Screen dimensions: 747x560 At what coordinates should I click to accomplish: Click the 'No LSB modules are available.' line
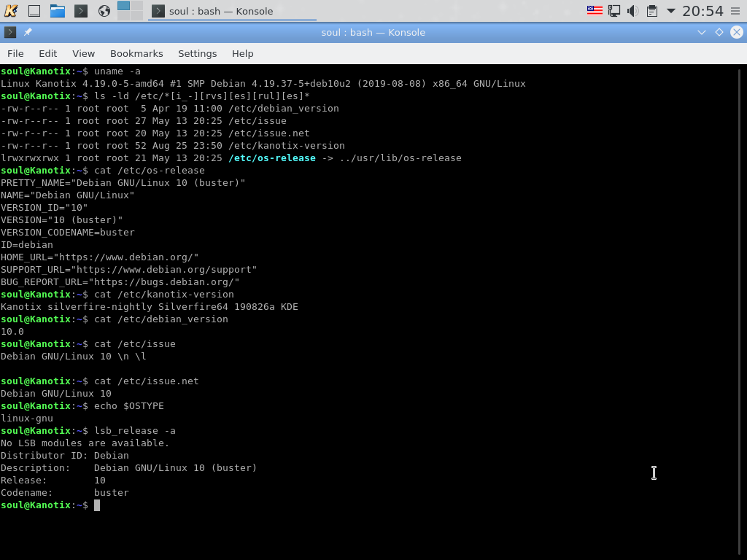(85, 443)
